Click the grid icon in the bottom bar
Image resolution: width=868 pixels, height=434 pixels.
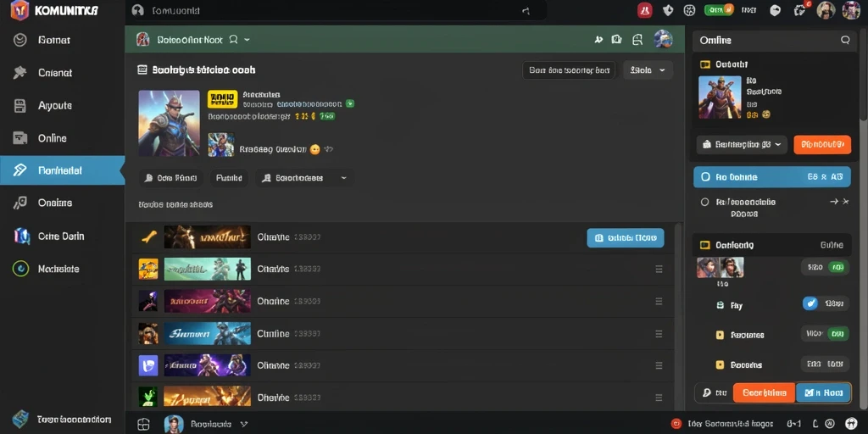[x=143, y=424]
